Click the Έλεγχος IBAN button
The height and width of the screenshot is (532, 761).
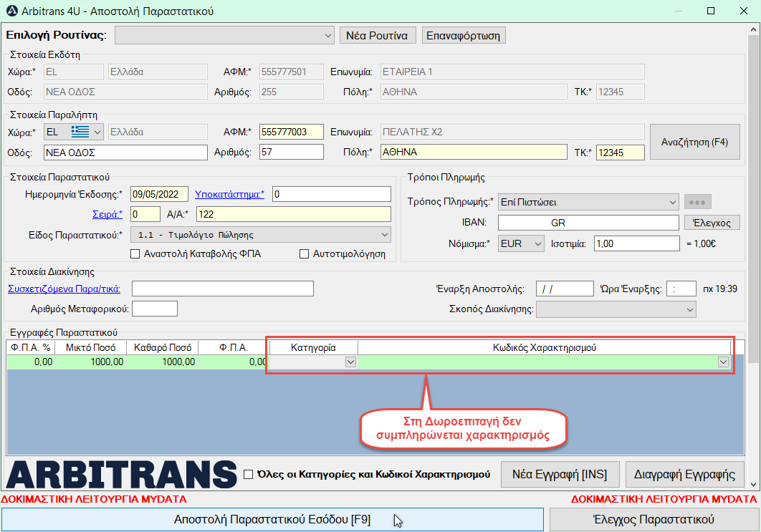click(x=712, y=223)
